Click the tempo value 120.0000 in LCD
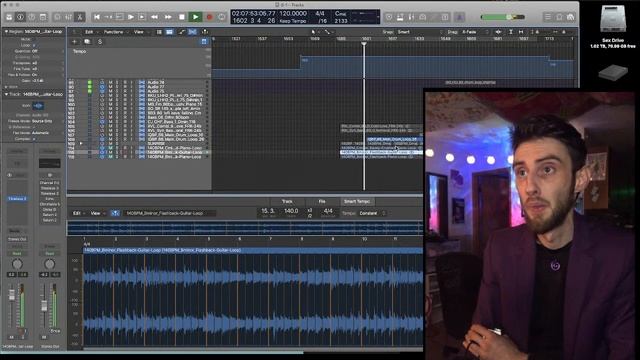Viewport: 640px width, 360px height. 293,13
